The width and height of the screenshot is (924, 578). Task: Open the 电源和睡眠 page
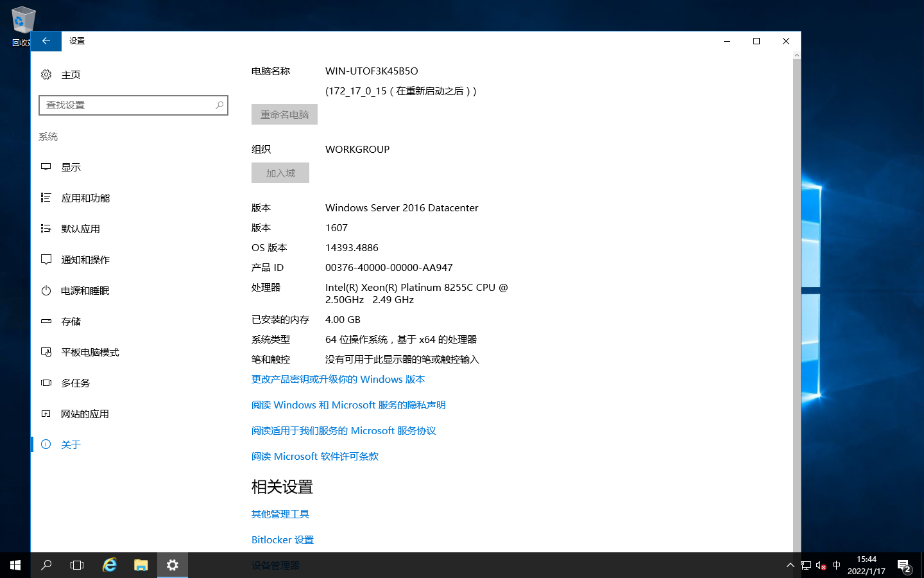click(85, 291)
